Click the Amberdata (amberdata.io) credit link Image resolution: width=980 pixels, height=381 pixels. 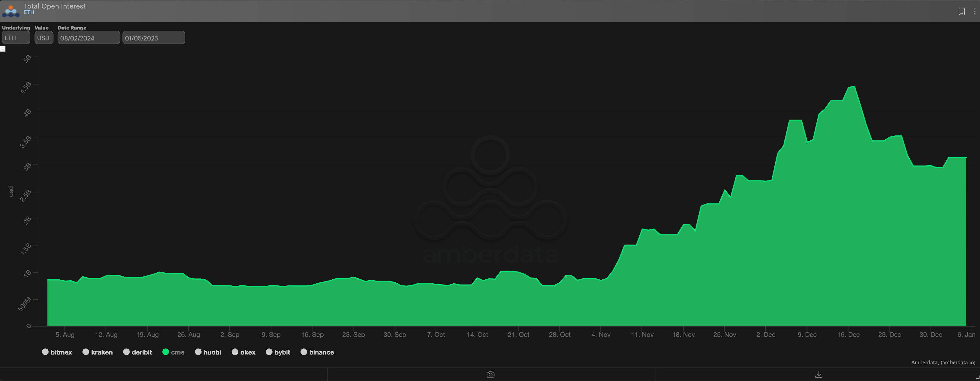[x=943, y=362]
